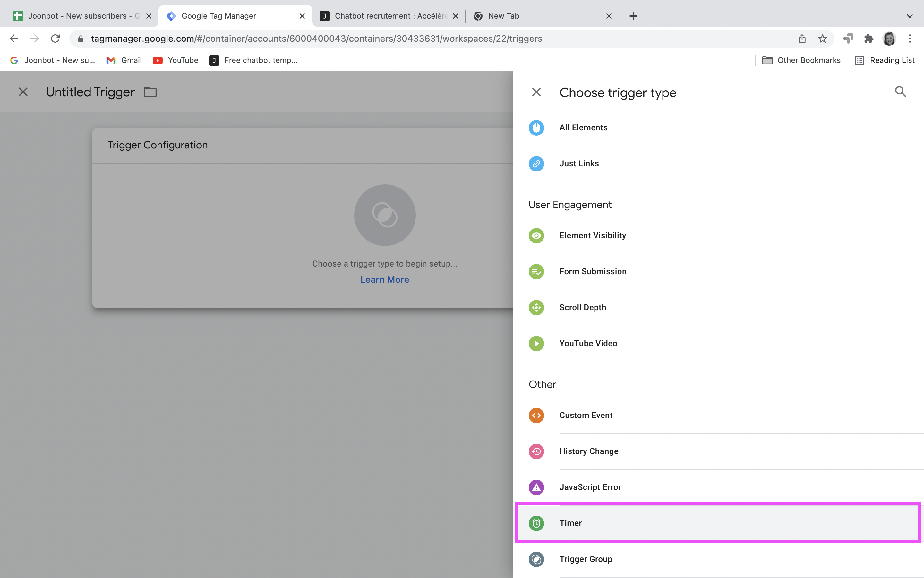Screen dimensions: 924x578
Task: Open the Chrome profile avatar
Action: pyautogui.click(x=889, y=39)
